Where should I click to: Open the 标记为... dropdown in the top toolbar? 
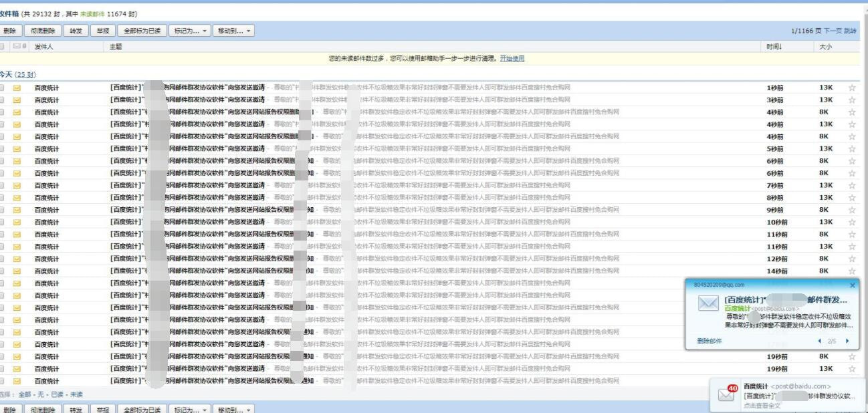[189, 31]
